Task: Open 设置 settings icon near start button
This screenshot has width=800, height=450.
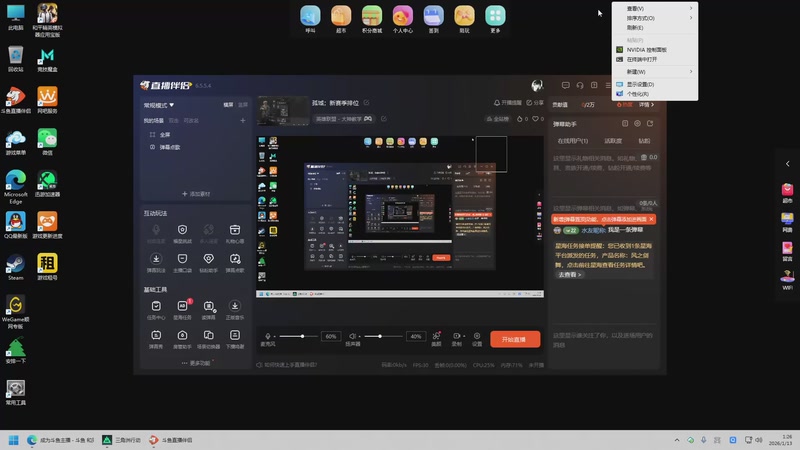Action: pos(477,336)
